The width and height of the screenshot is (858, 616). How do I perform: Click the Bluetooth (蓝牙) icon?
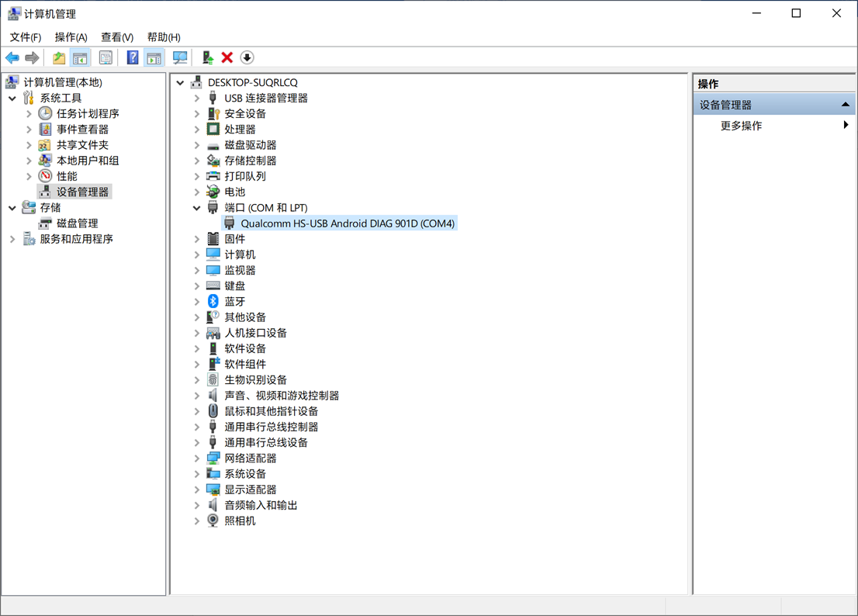pos(213,302)
